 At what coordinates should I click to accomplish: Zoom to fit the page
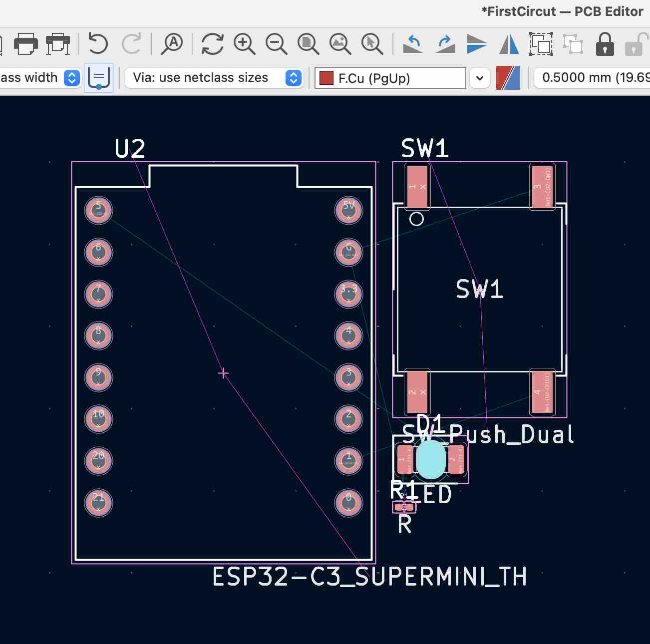[x=308, y=44]
